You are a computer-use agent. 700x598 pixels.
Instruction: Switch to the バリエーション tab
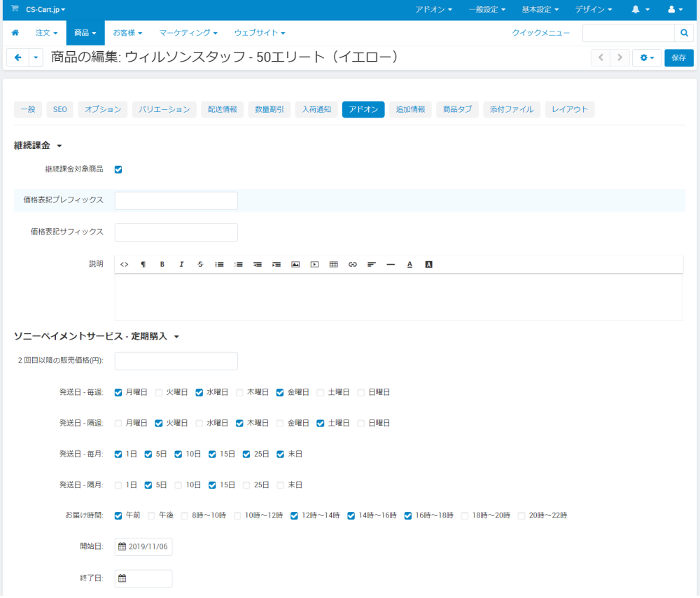tap(164, 109)
